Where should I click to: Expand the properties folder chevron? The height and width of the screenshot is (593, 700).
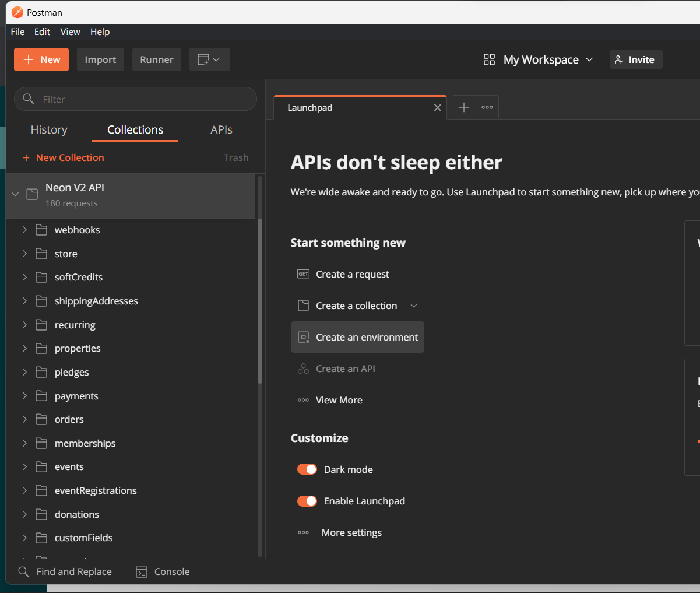[x=24, y=348]
